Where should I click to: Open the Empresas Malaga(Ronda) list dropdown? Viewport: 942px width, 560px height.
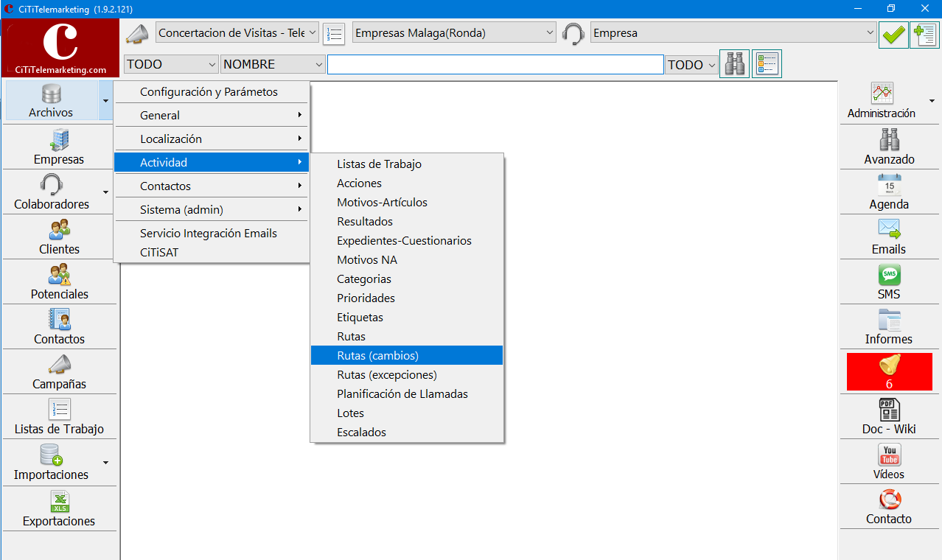coord(454,33)
